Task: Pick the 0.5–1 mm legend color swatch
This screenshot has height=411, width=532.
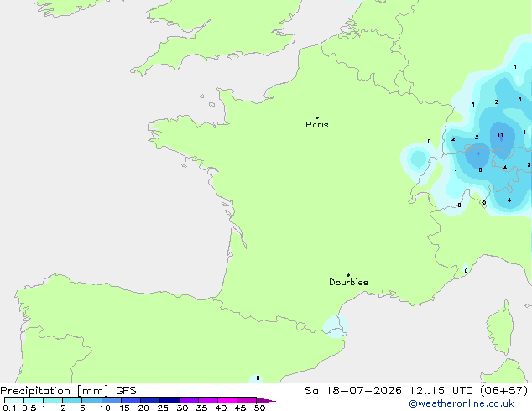Action: [34, 400]
